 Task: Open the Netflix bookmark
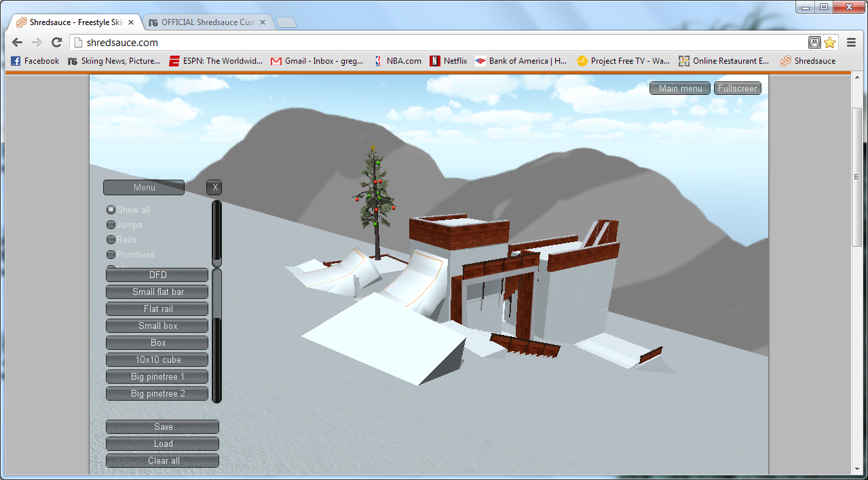click(449, 61)
